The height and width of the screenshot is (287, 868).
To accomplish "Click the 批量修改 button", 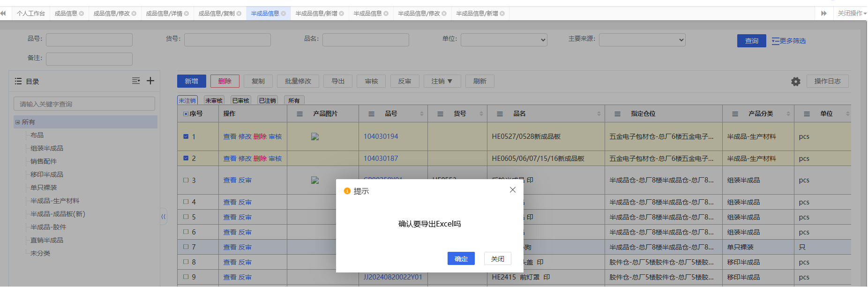I will pyautogui.click(x=298, y=81).
